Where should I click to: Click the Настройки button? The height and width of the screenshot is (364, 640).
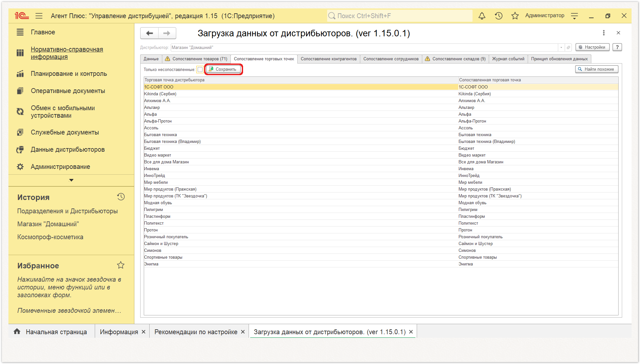pos(592,47)
